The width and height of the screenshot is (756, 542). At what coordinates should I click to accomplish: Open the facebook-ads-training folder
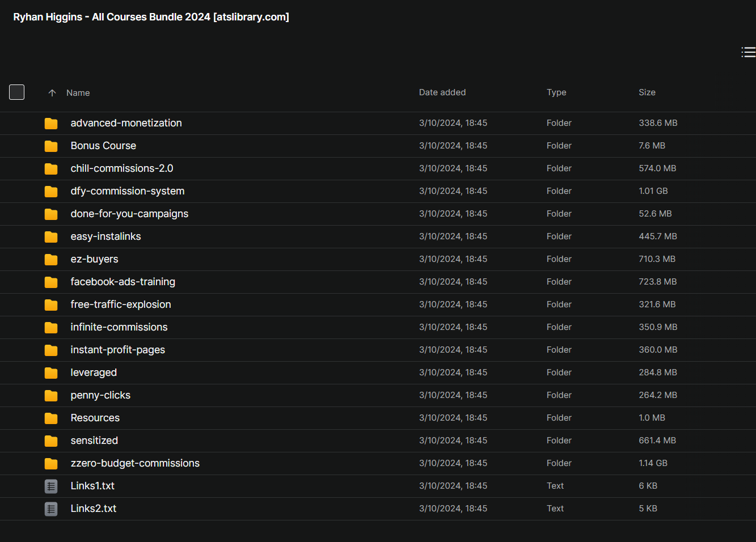pos(123,282)
